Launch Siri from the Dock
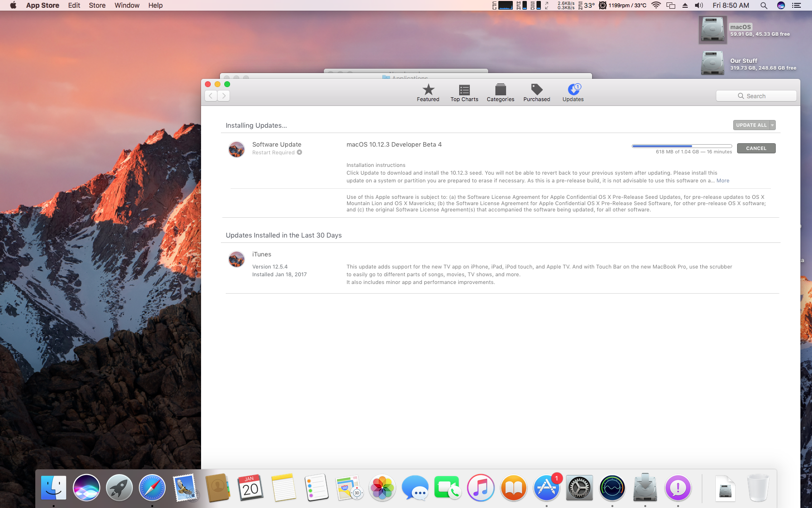812x508 pixels. click(87, 488)
